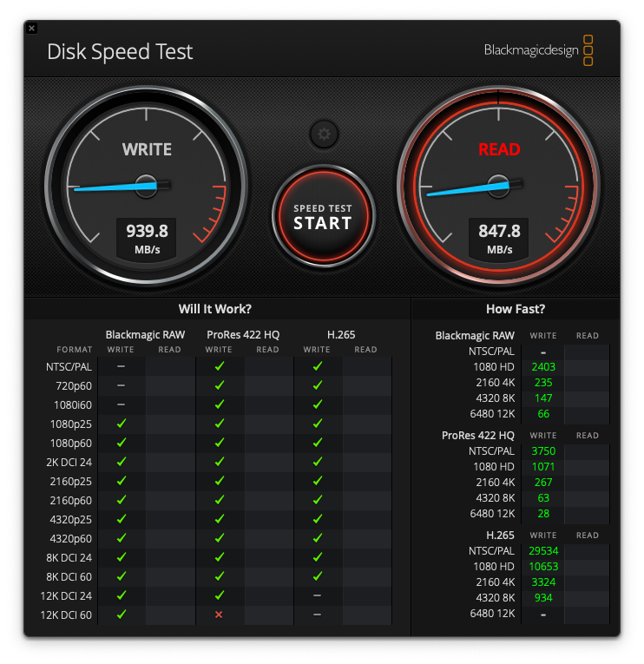Click H.265 1080 HD value 10653
Screen dimensions: 644x664
point(543,567)
